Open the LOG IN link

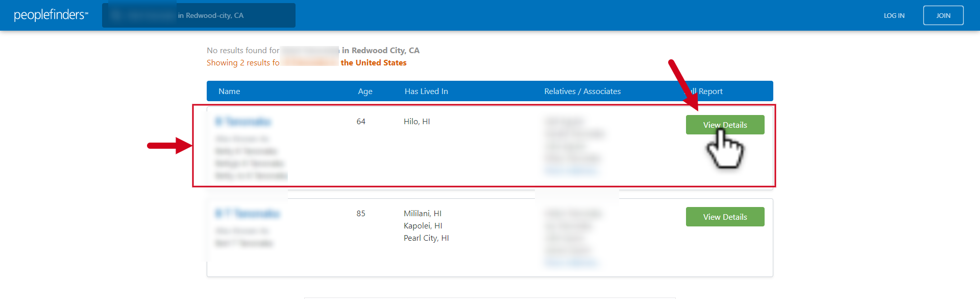pyautogui.click(x=894, y=15)
